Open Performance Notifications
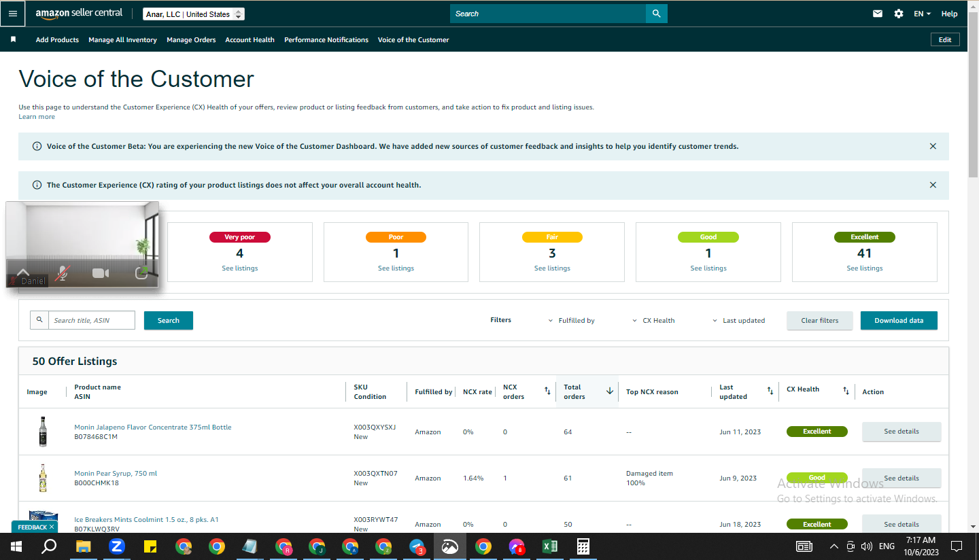The height and width of the screenshot is (560, 979). [x=326, y=40]
